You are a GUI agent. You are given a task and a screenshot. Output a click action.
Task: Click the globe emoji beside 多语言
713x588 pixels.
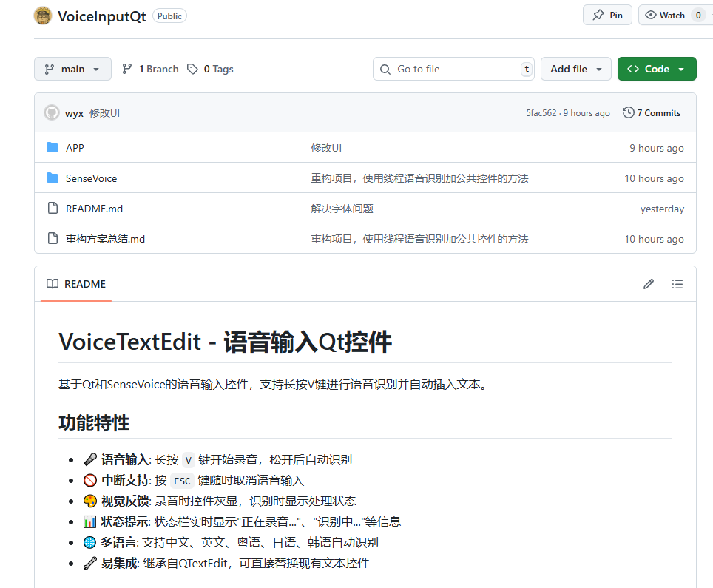tap(89, 543)
